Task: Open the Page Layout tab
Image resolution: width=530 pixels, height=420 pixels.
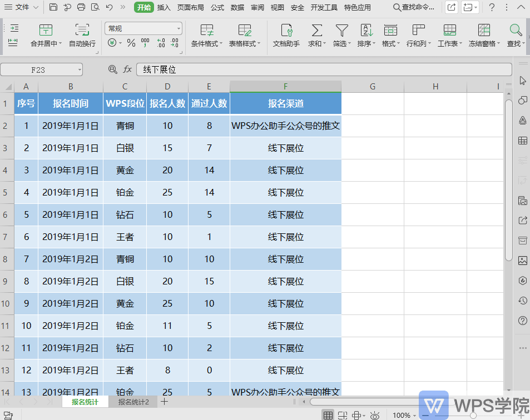Action: pyautogui.click(x=191, y=7)
